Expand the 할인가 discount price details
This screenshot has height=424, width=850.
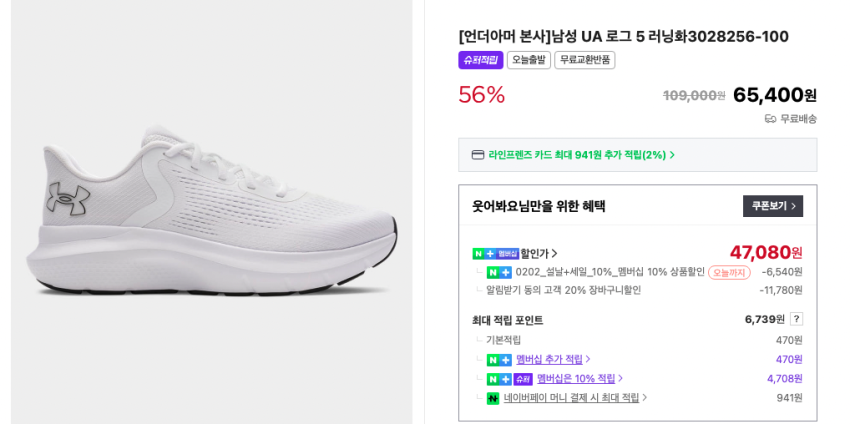pos(539,254)
